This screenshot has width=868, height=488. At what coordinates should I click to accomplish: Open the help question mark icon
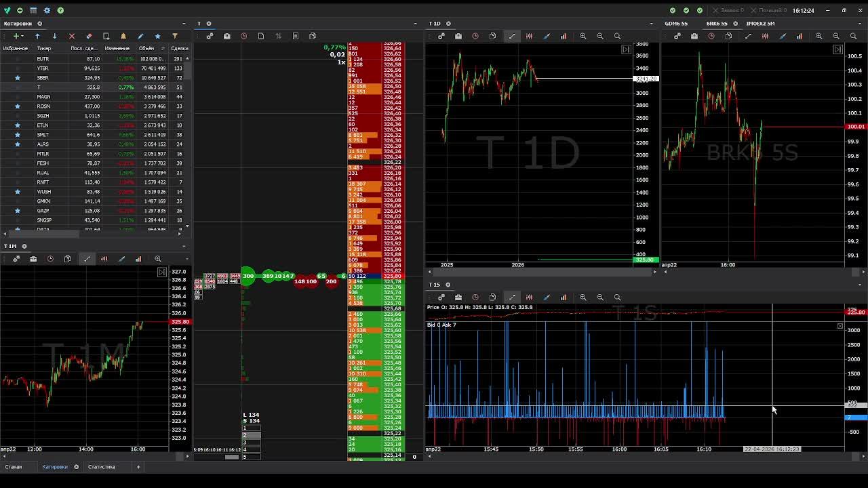pos(60,10)
